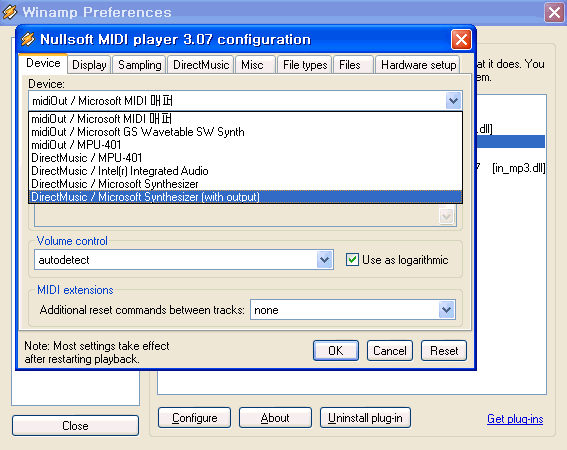Click the disabled dropdown arrow below device list
The width and height of the screenshot is (567, 450).
(x=447, y=216)
